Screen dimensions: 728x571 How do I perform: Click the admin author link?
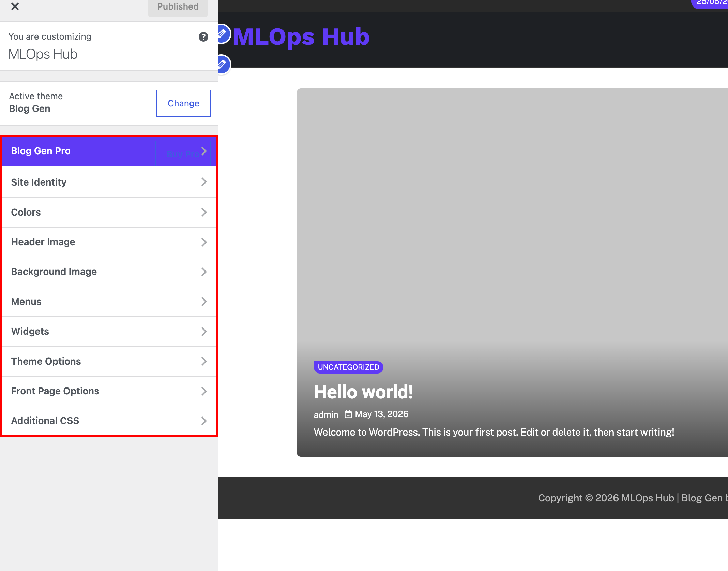tap(326, 415)
